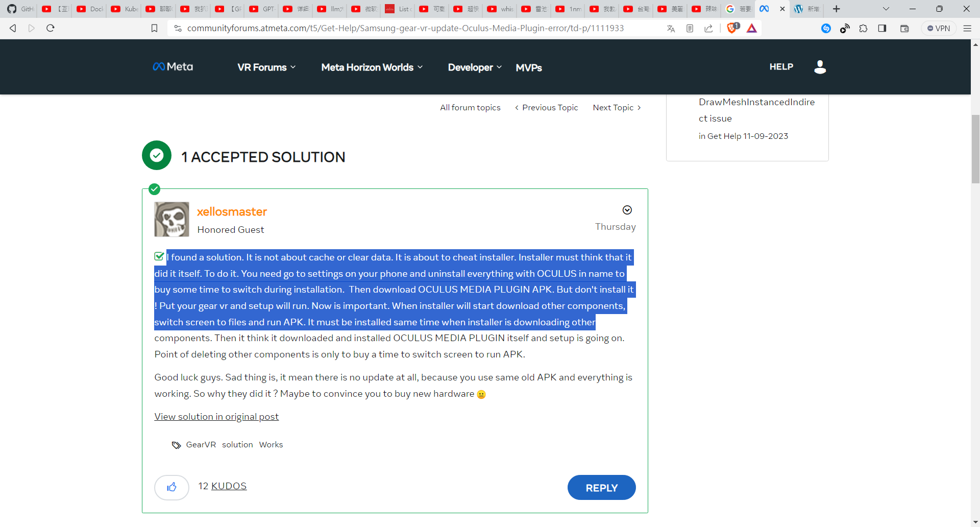Open the Works tag
Image resolution: width=980 pixels, height=527 pixels.
[271, 445]
